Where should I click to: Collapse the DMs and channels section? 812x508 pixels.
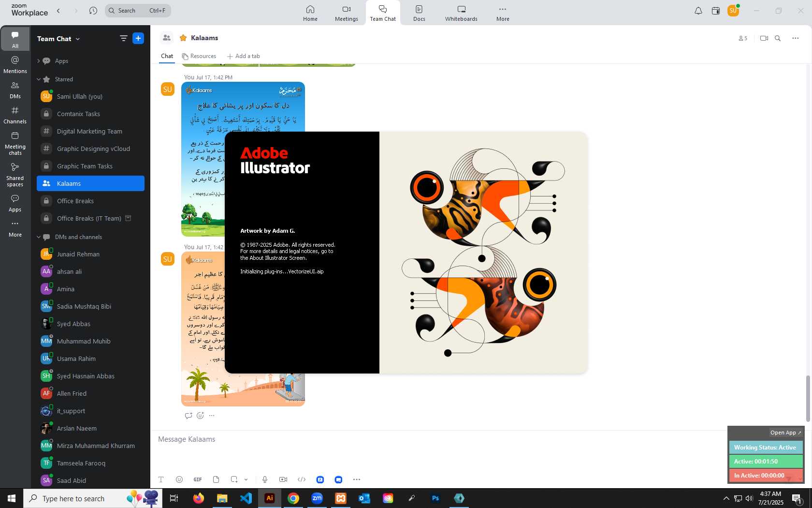pos(39,237)
